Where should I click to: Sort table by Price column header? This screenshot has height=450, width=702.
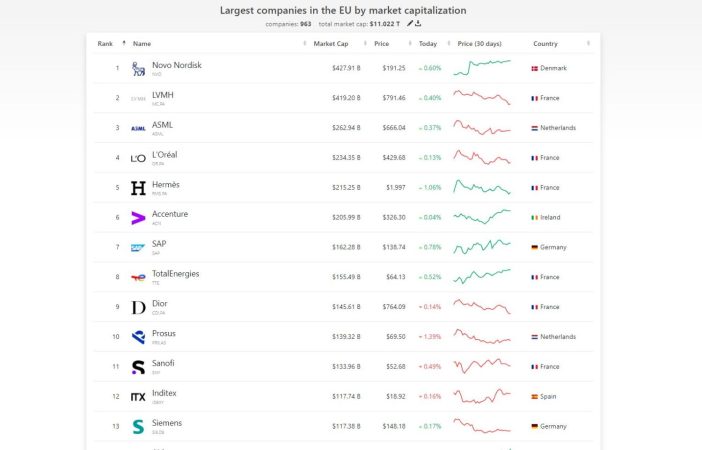(381, 44)
